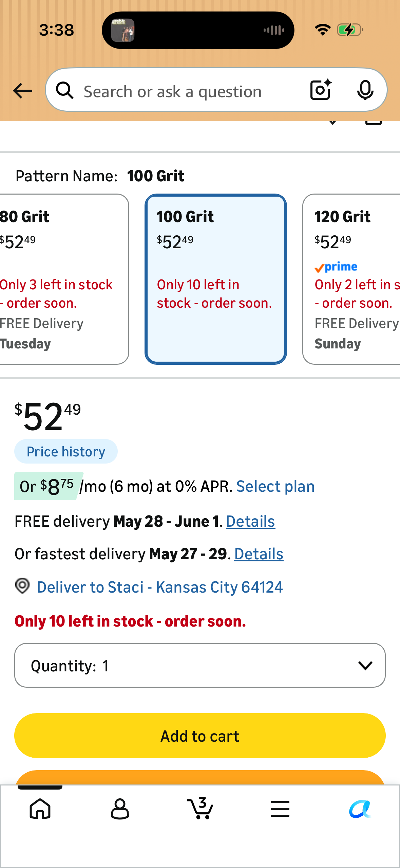Expand the Quantity dropdown
Screen dimensions: 400x868
click(200, 665)
